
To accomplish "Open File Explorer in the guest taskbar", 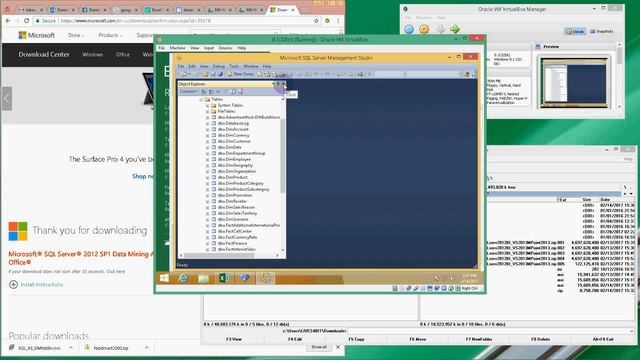I will (x=203, y=278).
